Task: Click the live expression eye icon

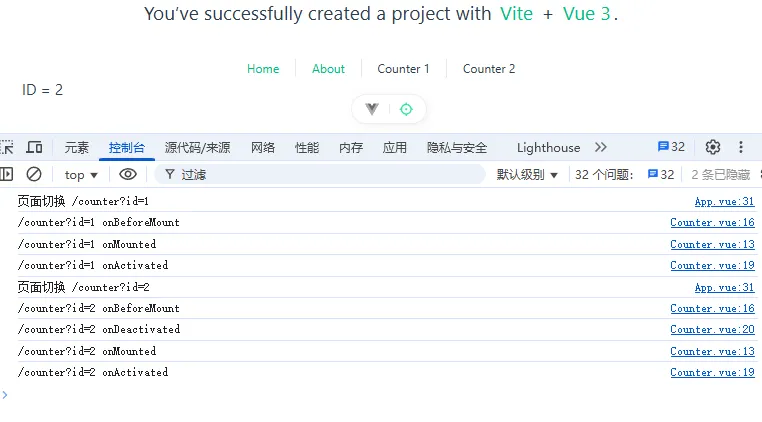Action: [x=128, y=174]
